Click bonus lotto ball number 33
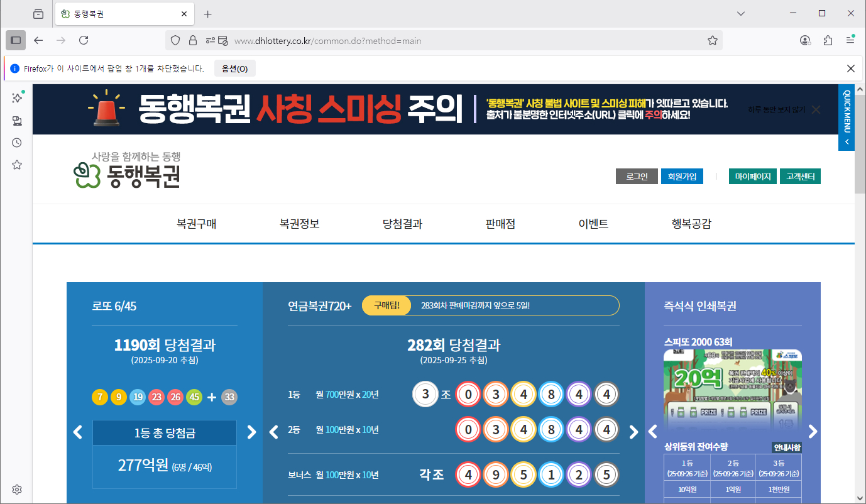866x504 pixels. pos(229,397)
